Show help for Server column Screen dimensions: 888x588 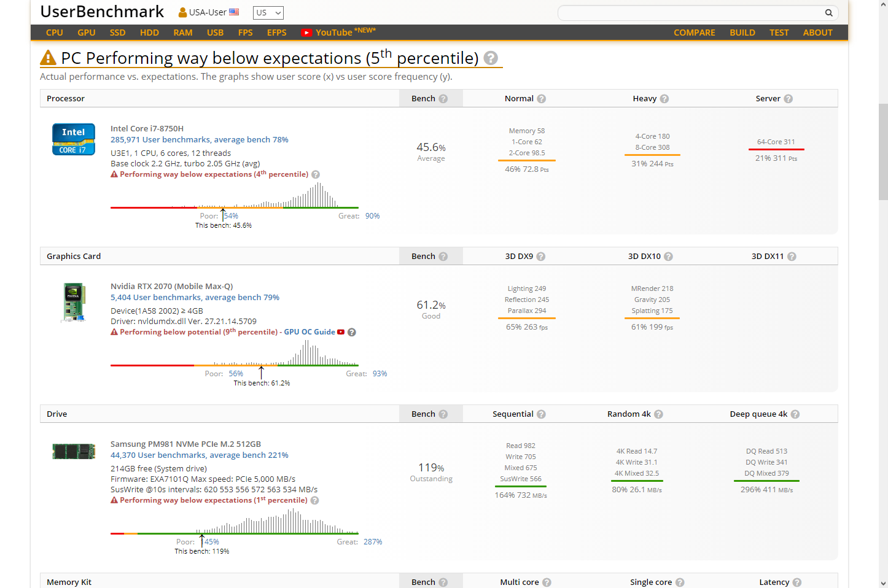789,99
